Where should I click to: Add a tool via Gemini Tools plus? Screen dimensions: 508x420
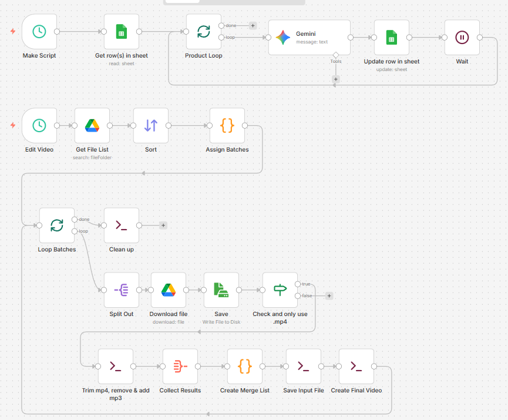pyautogui.click(x=336, y=79)
